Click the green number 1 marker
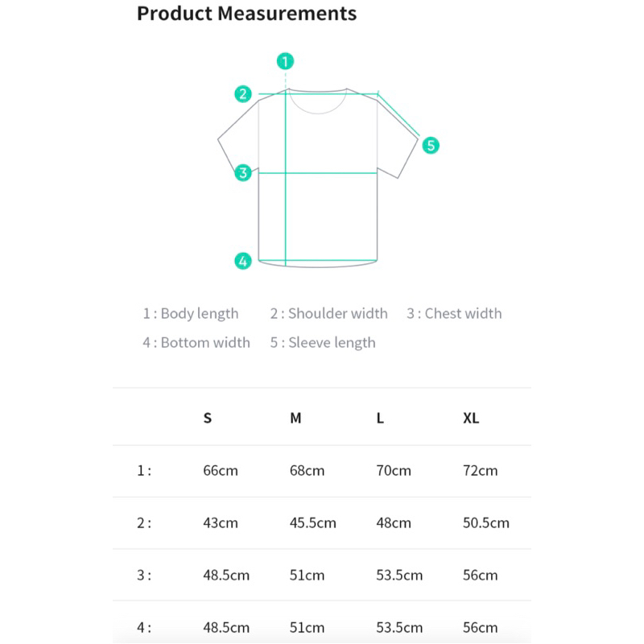The height and width of the screenshot is (644, 644). pos(285,60)
